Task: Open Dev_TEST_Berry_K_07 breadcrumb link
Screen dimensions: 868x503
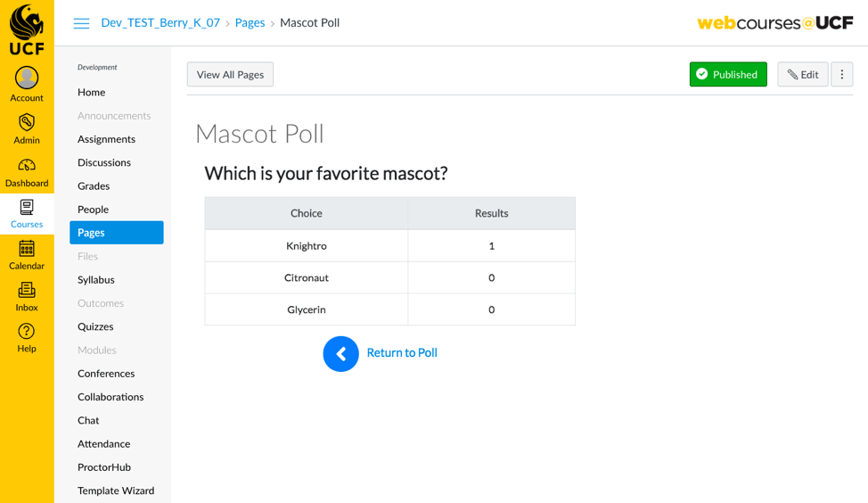Action: coord(160,22)
